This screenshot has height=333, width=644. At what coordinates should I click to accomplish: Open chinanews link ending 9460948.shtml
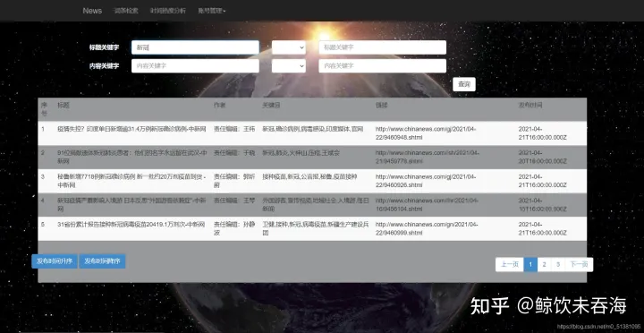[426, 132]
